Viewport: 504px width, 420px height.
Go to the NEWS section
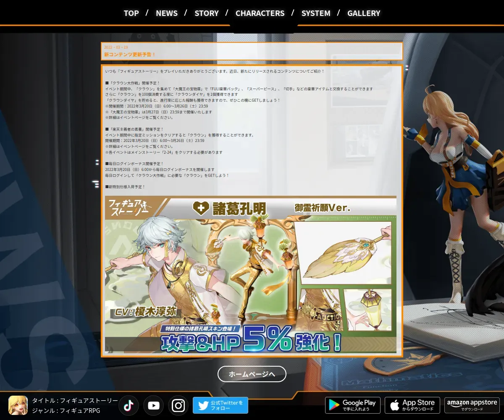tap(167, 13)
